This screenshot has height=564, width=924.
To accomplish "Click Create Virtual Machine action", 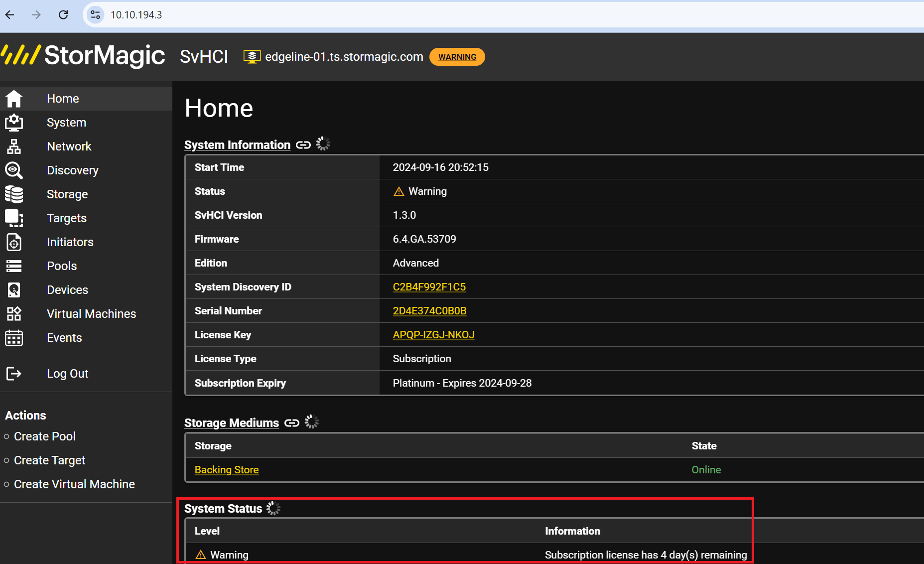I will pos(75,484).
